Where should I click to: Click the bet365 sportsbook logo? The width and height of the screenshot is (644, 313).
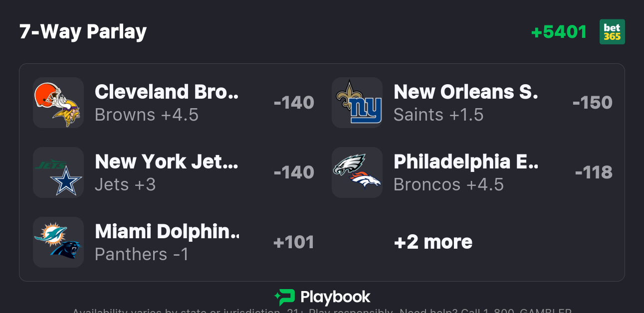[612, 32]
